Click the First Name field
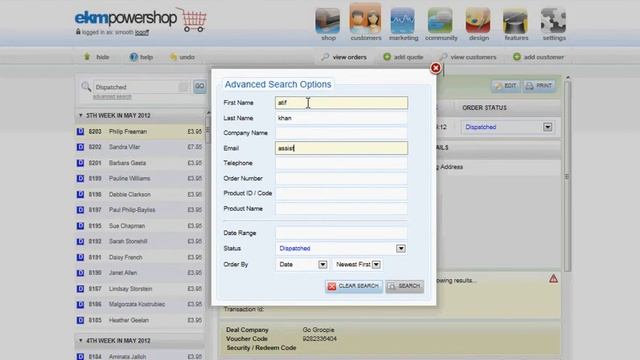 [341, 102]
